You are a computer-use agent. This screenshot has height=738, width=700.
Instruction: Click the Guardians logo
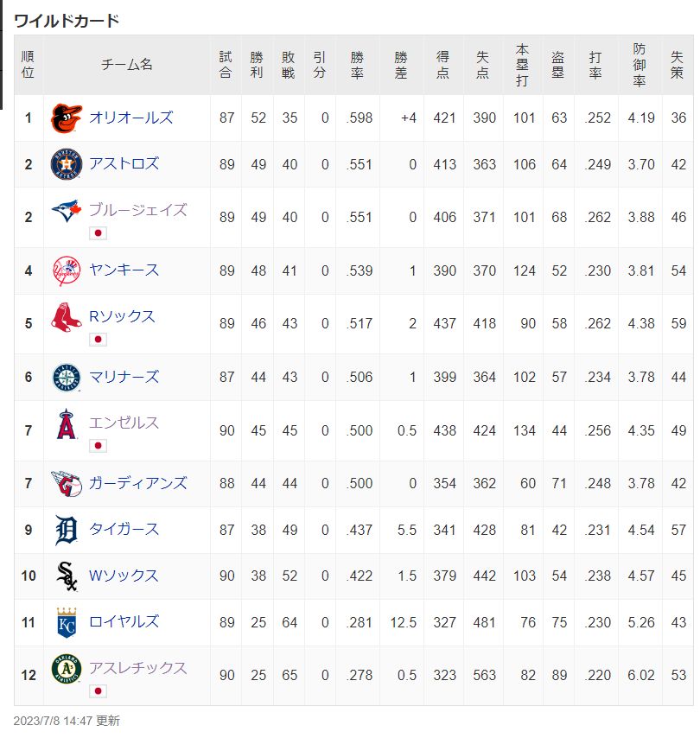coord(67,483)
